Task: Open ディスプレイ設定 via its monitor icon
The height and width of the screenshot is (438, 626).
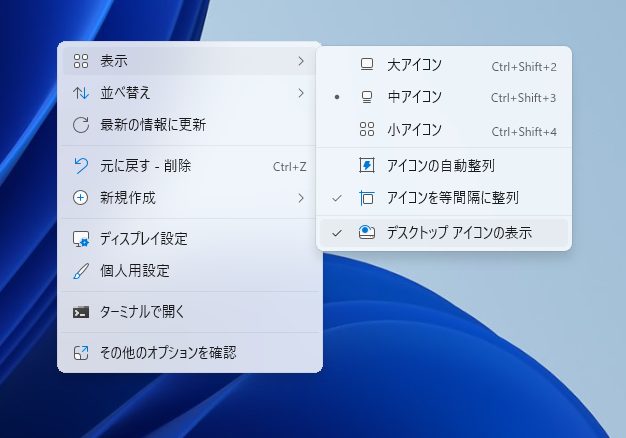Action: click(x=81, y=239)
